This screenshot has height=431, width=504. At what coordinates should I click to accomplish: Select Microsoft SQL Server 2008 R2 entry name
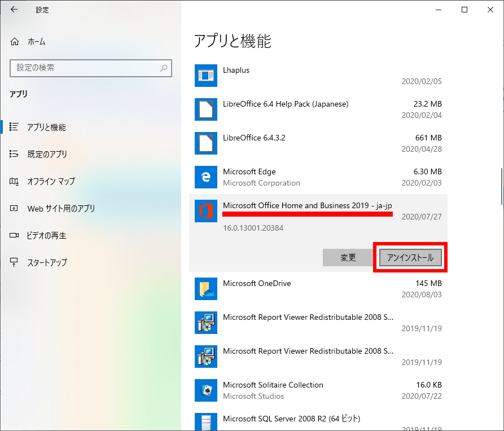[292, 419]
